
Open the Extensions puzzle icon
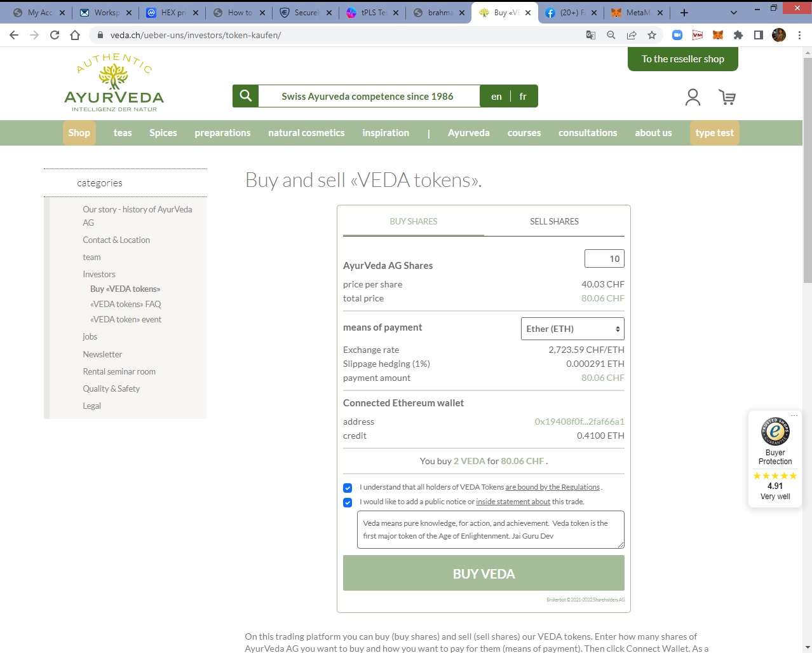click(738, 35)
